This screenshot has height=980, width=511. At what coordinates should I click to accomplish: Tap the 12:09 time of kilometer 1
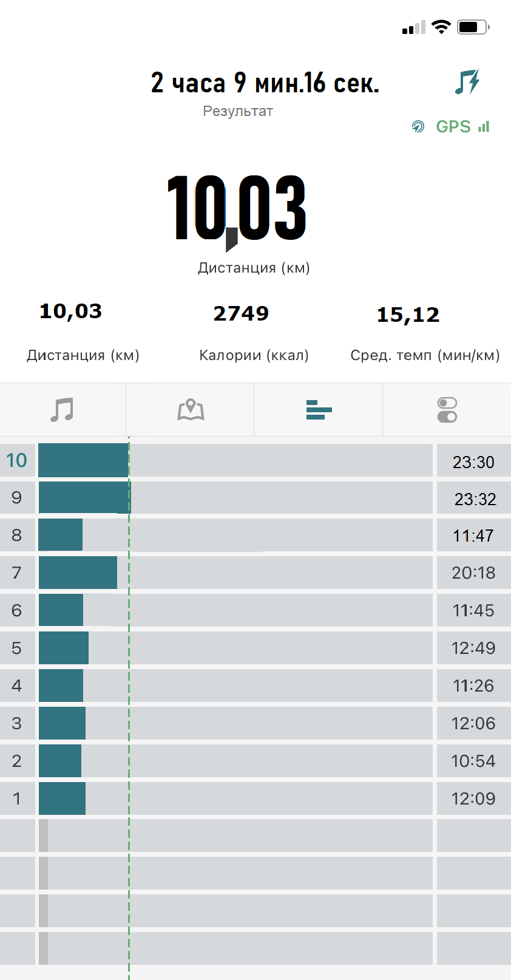coord(473,798)
